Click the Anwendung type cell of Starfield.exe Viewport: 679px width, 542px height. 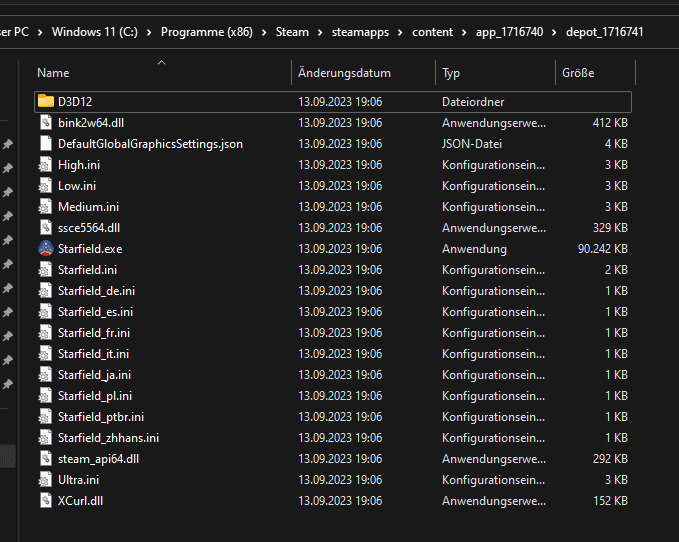coord(474,249)
